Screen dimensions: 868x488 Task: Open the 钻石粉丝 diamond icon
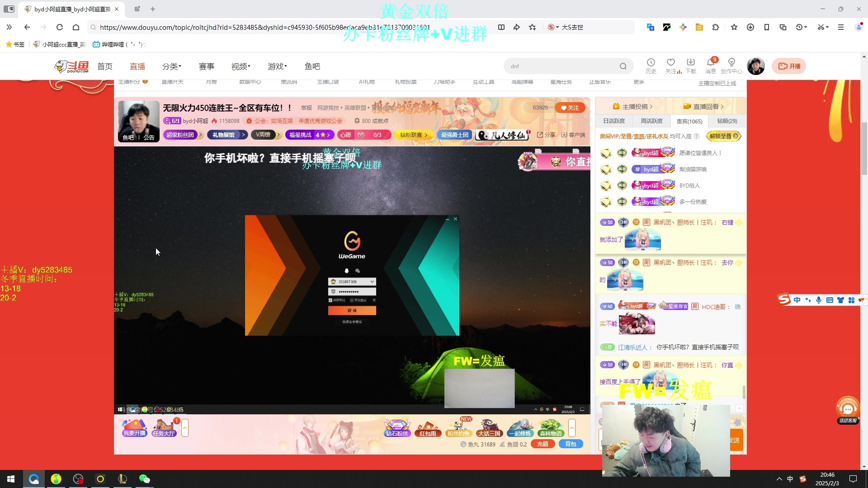(x=397, y=427)
